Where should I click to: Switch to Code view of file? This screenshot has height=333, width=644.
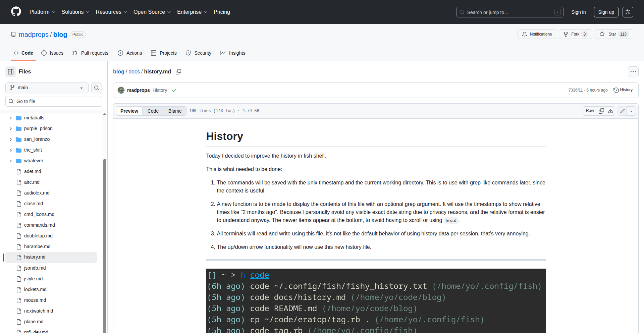153,111
